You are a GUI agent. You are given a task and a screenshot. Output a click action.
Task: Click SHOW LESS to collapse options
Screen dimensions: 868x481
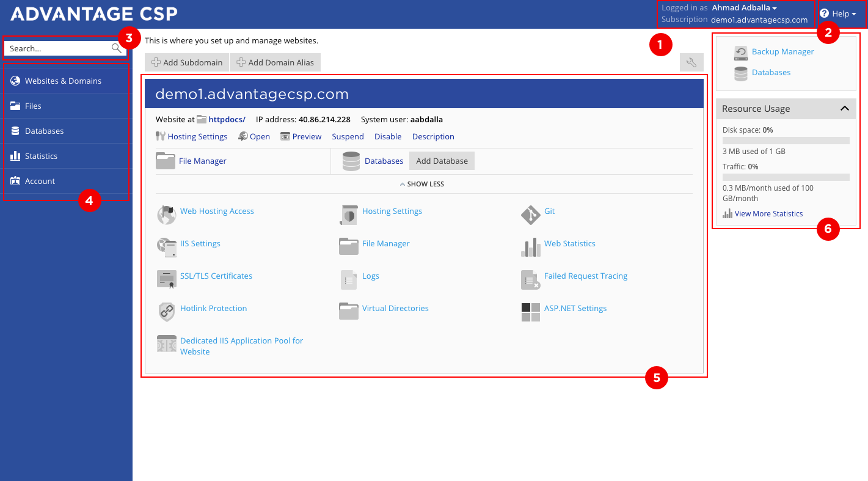click(422, 184)
